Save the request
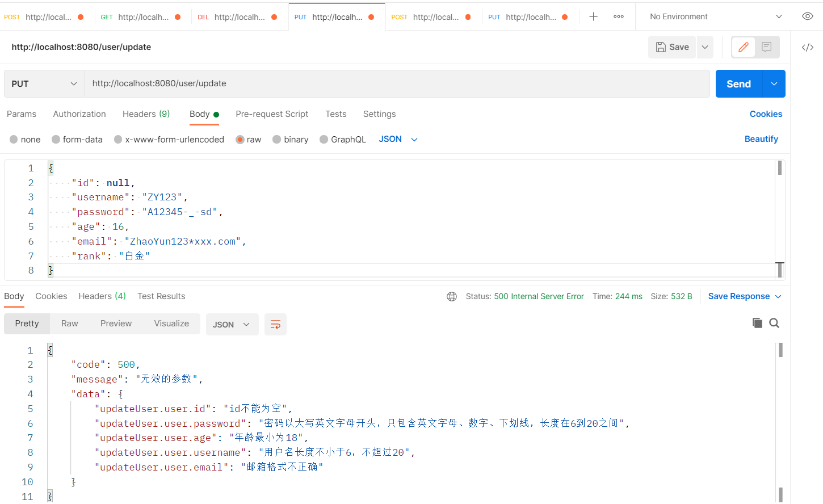The image size is (823, 504). [x=672, y=47]
